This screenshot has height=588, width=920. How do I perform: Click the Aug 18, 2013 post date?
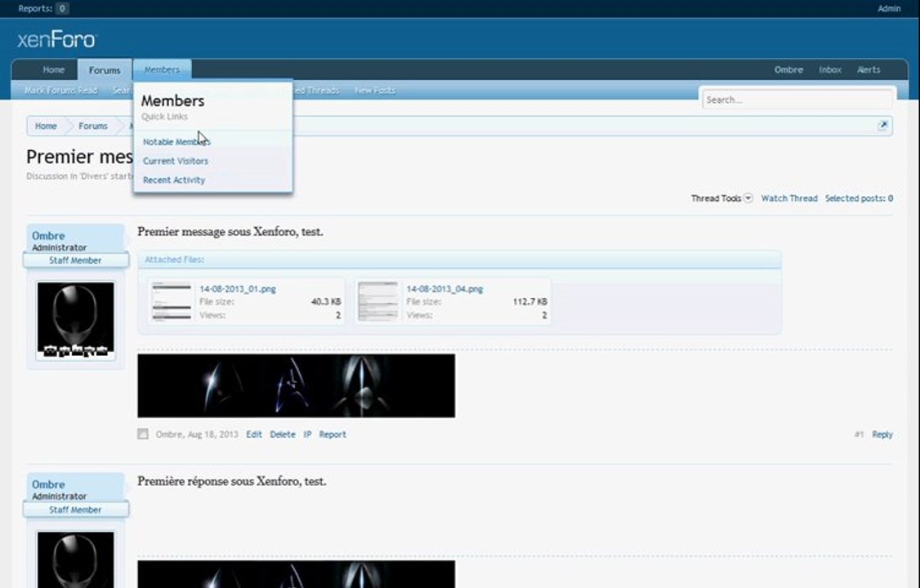click(x=213, y=434)
